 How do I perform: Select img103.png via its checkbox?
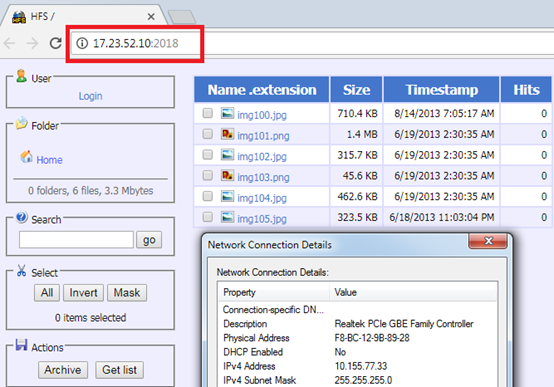208,175
